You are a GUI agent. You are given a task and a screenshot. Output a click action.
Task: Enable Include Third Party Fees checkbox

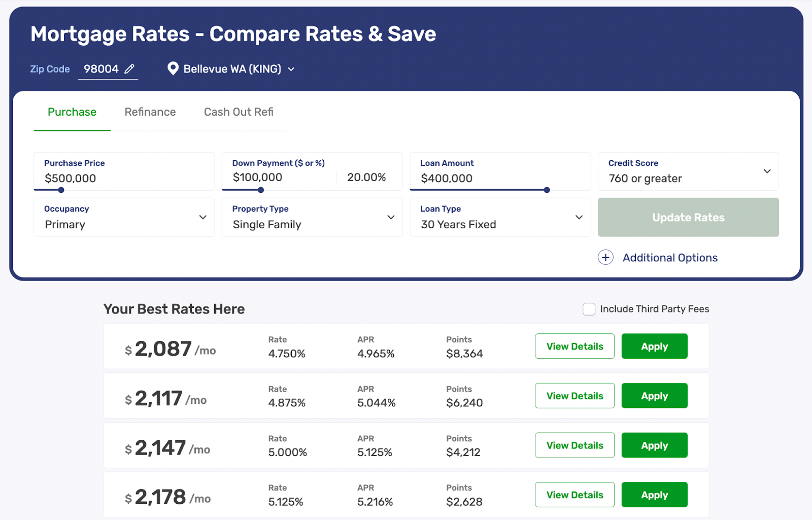pos(589,309)
